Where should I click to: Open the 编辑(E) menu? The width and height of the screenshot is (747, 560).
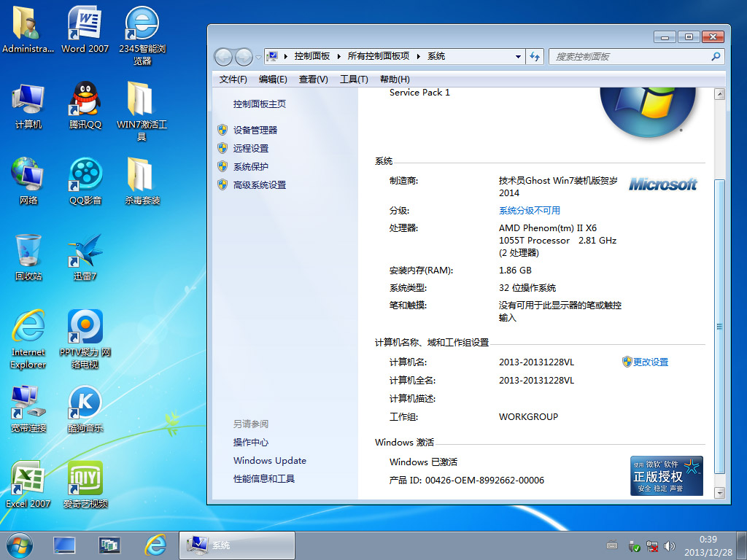point(273,79)
